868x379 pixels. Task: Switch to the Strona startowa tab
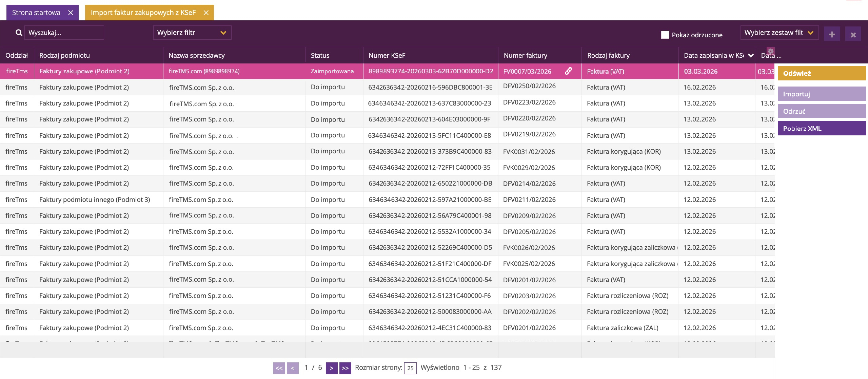(x=36, y=13)
